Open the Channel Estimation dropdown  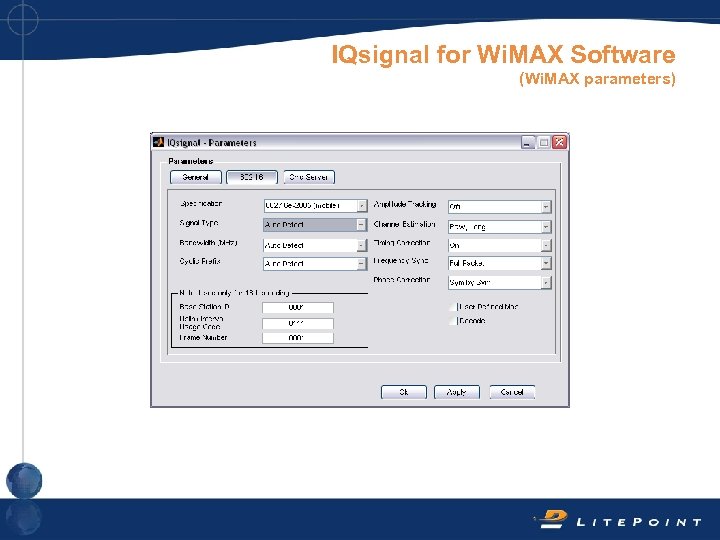500,227
